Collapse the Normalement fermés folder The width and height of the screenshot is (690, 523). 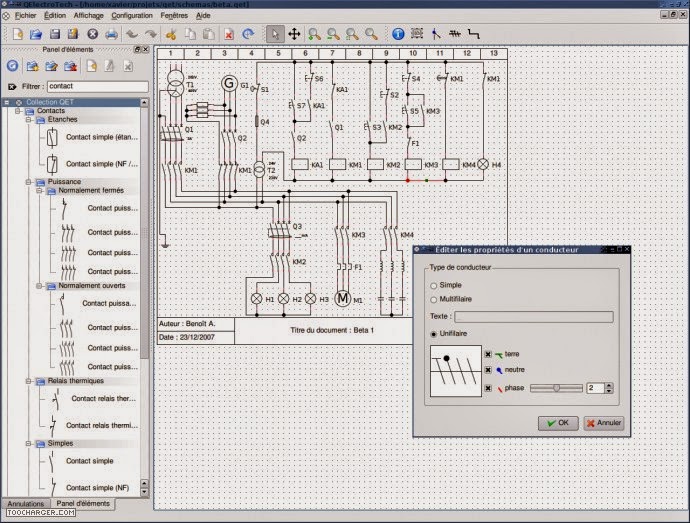coord(39,191)
